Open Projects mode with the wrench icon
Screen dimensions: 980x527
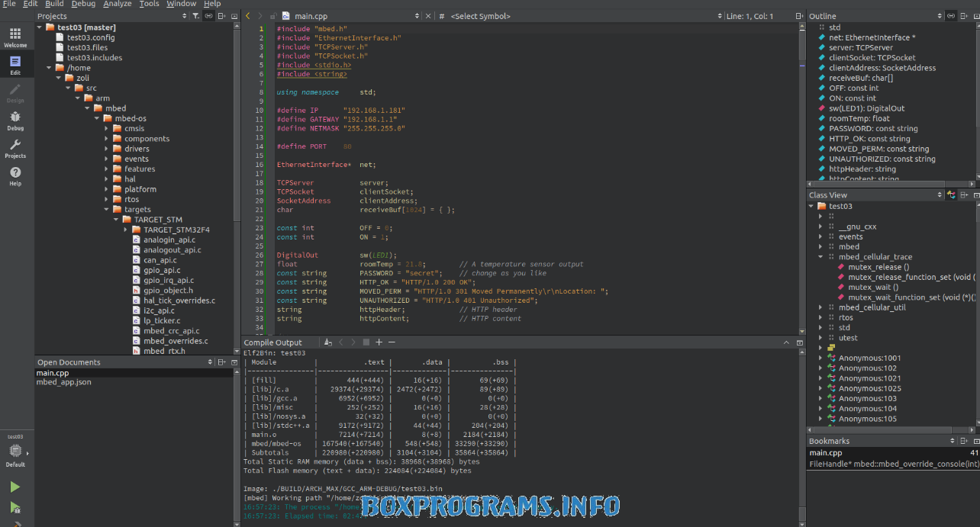(x=15, y=148)
